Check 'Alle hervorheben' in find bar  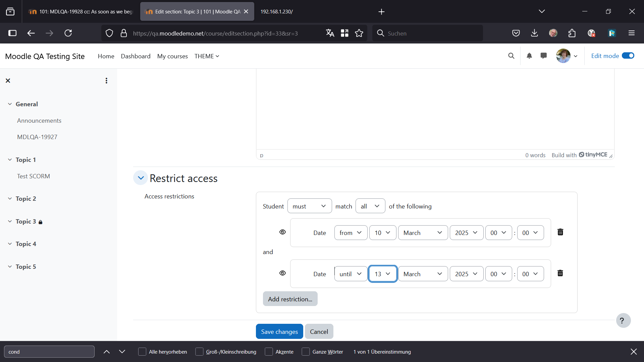[142, 352]
